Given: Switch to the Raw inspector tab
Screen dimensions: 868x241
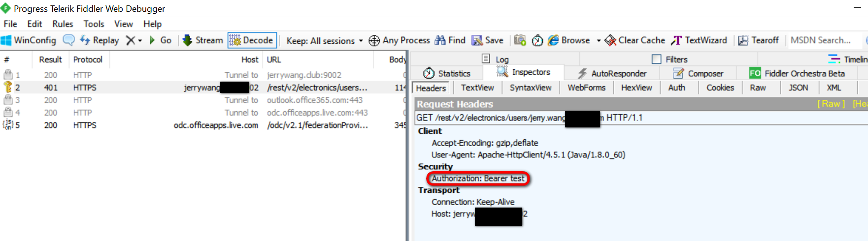Looking at the screenshot, I should point(758,88).
